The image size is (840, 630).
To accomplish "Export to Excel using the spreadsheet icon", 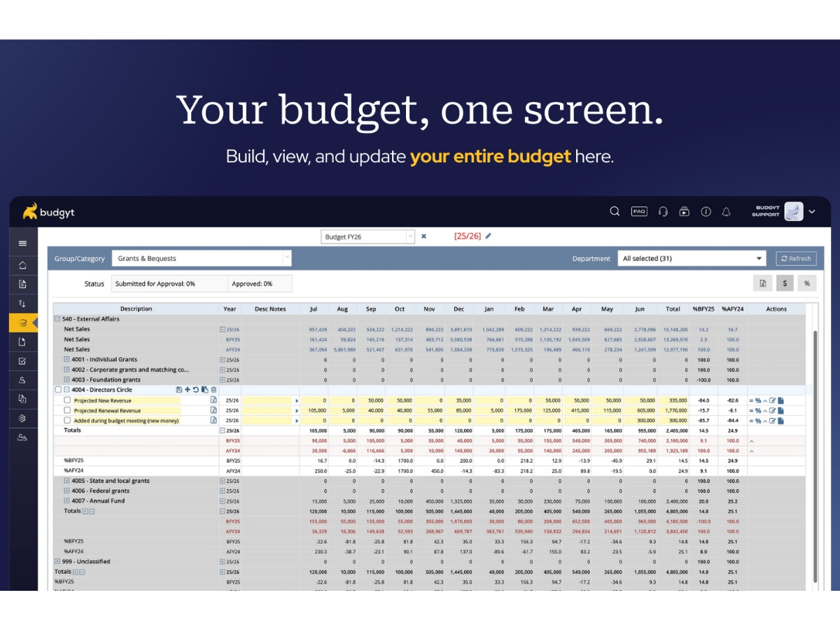I will pos(762,283).
